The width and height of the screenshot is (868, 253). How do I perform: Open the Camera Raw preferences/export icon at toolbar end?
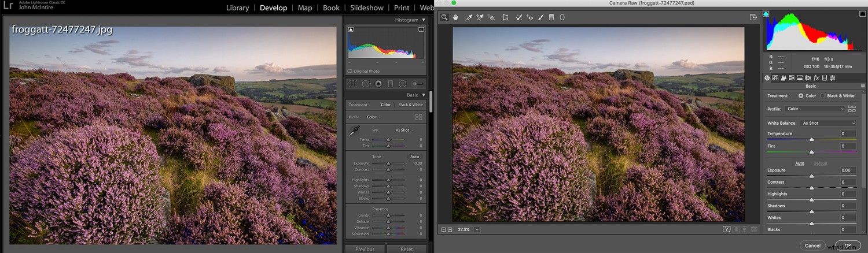click(753, 17)
